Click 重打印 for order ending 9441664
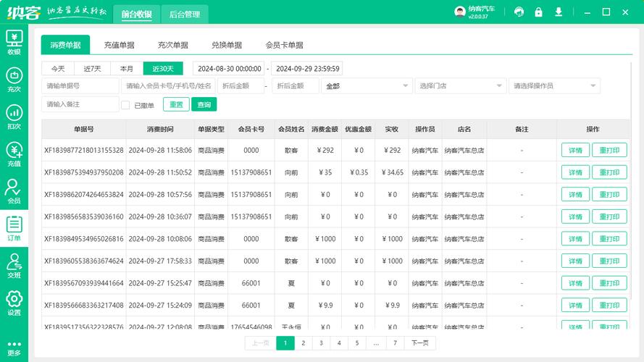This screenshot has width=644, height=362. [x=609, y=283]
